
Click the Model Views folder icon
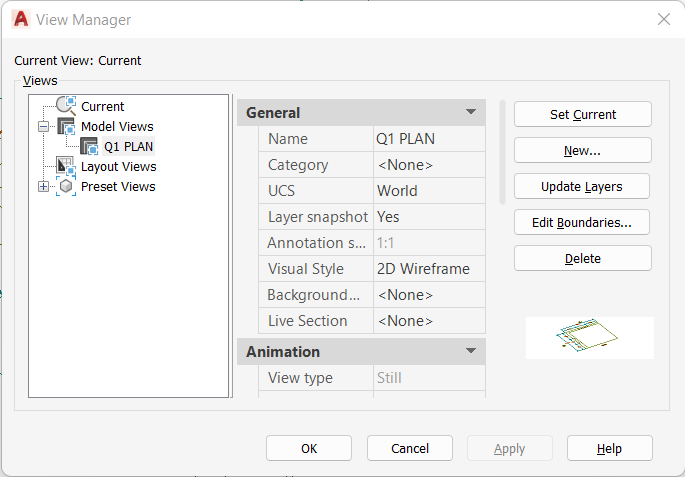tap(66, 126)
